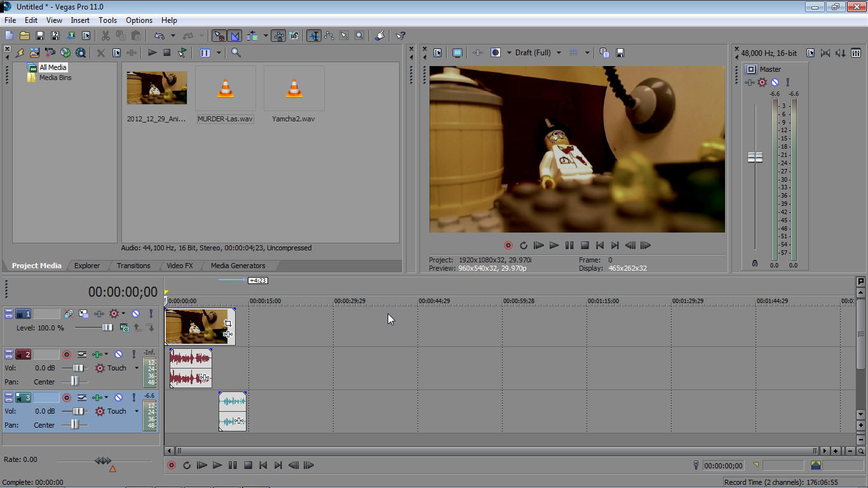
Task: Switch to the Media Generators tab
Action: pos(238,266)
